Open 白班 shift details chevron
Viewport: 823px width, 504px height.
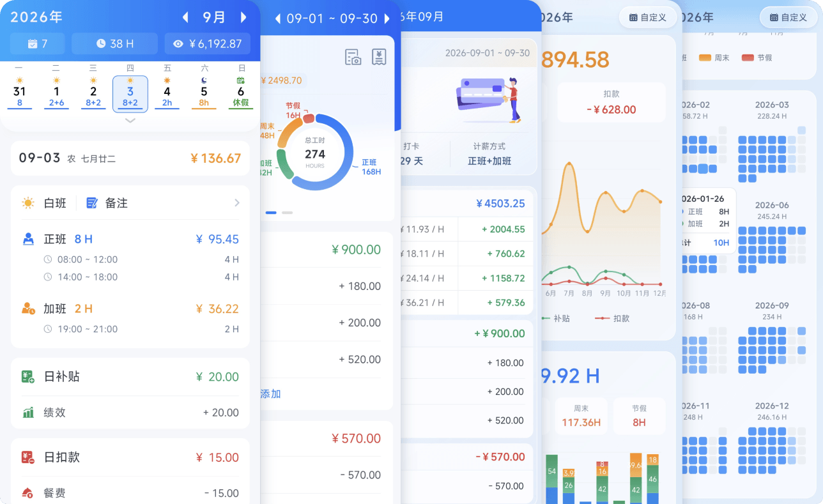pos(237,203)
